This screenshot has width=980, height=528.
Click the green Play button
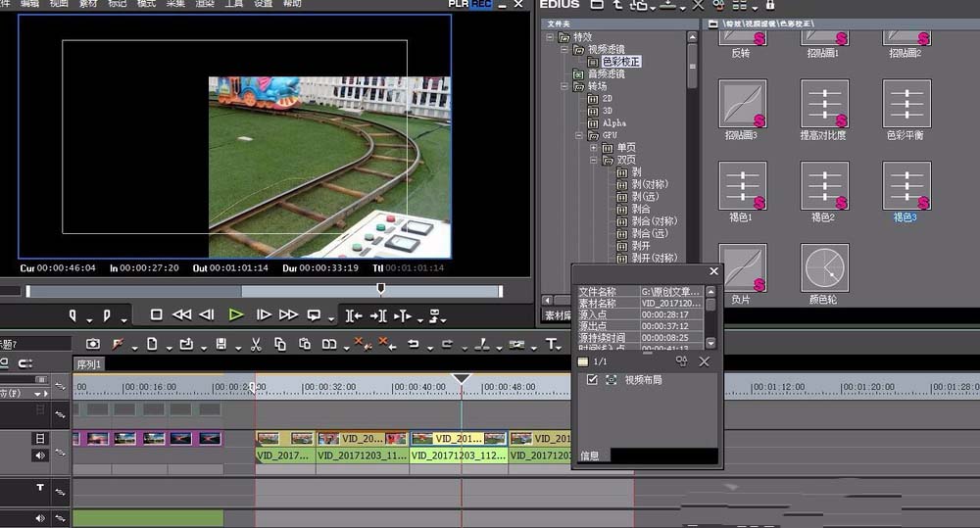tap(235, 314)
